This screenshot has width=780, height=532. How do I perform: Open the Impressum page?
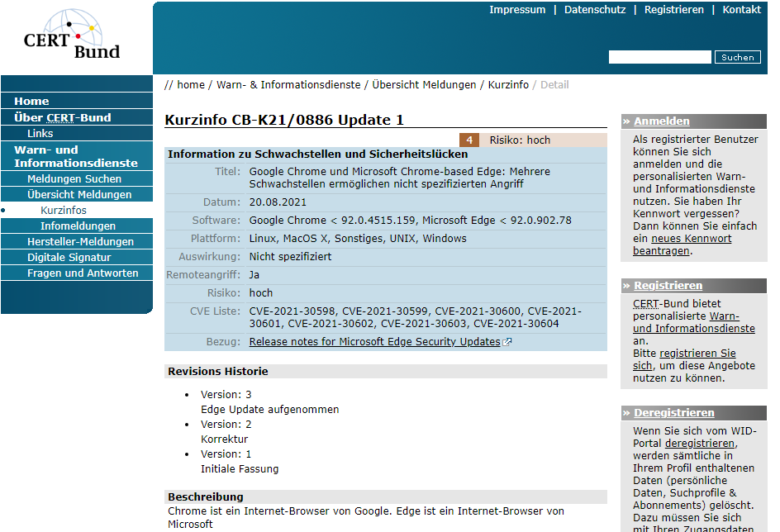point(517,9)
